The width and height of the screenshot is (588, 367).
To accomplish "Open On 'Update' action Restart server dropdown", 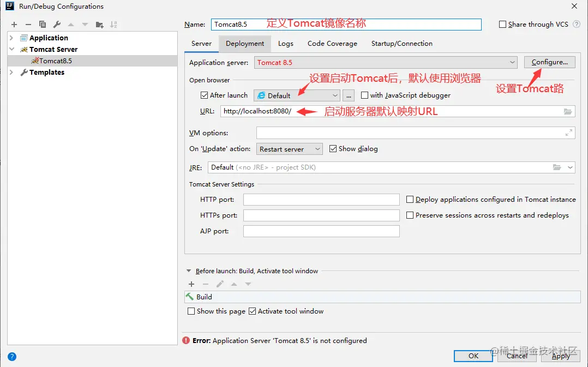I will [x=290, y=149].
